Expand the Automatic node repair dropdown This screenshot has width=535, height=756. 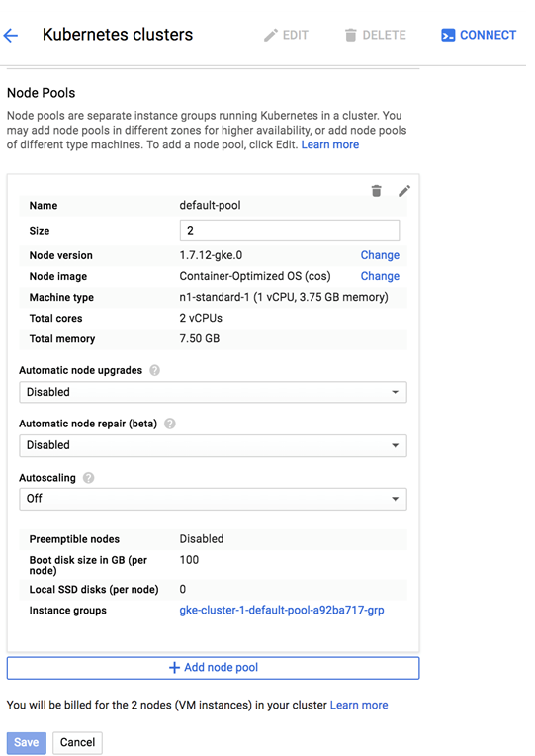click(213, 445)
